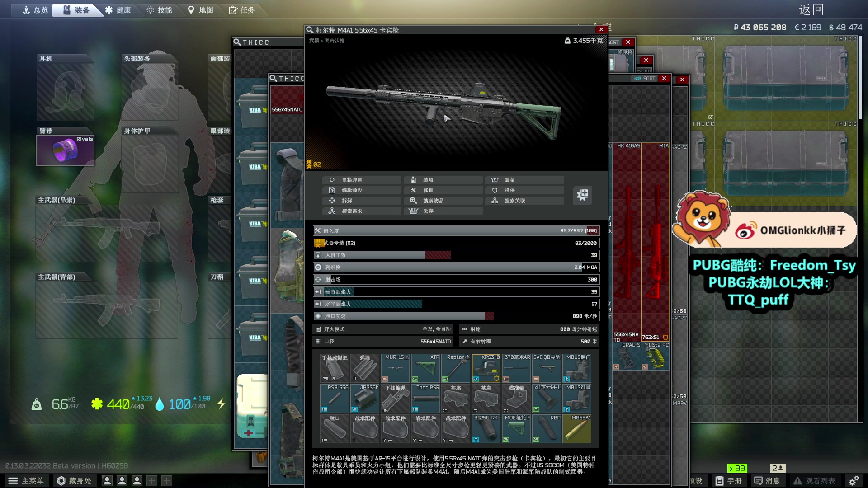Select the B-25U RK foregrip slot
This screenshot has height=488, width=868.
click(486, 429)
